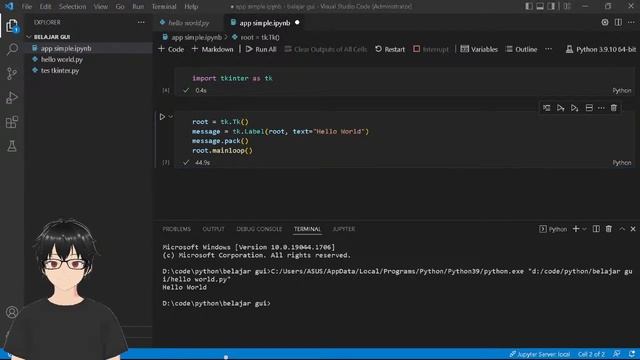Open tes tkinter.py in file tree
The height and width of the screenshot is (360, 640).
pyautogui.click(x=60, y=70)
